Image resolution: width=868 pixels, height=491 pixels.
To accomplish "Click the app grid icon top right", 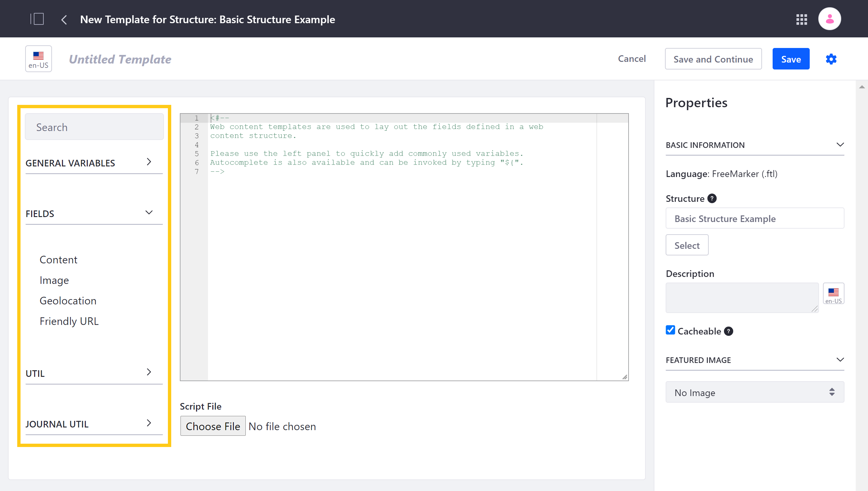I will point(802,19).
